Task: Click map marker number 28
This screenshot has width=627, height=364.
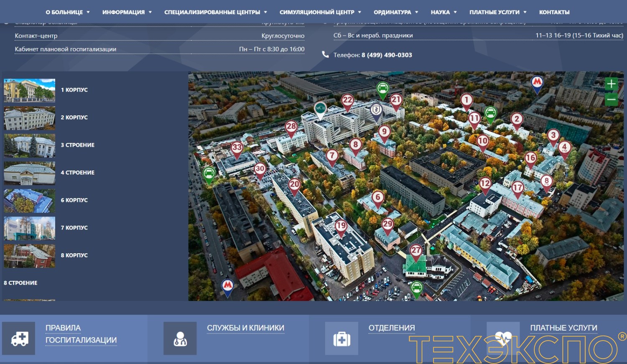Action: [x=291, y=128]
